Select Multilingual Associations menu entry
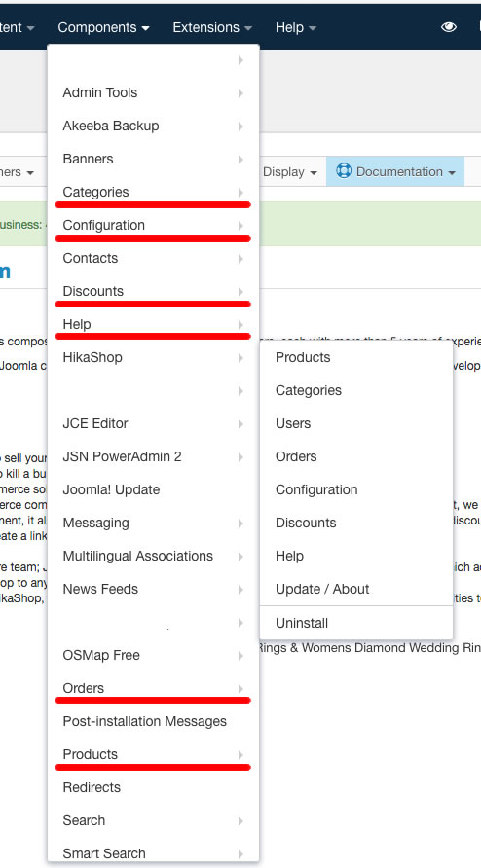 (x=153, y=557)
